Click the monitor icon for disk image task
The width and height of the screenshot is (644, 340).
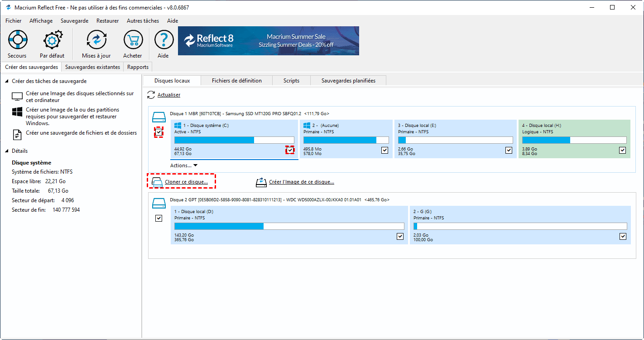(17, 97)
